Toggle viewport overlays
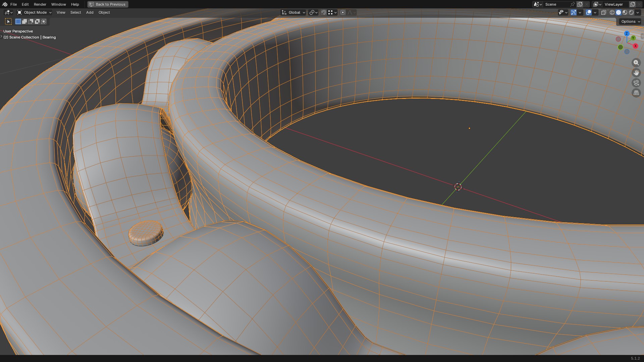The width and height of the screenshot is (644, 362). tap(589, 12)
